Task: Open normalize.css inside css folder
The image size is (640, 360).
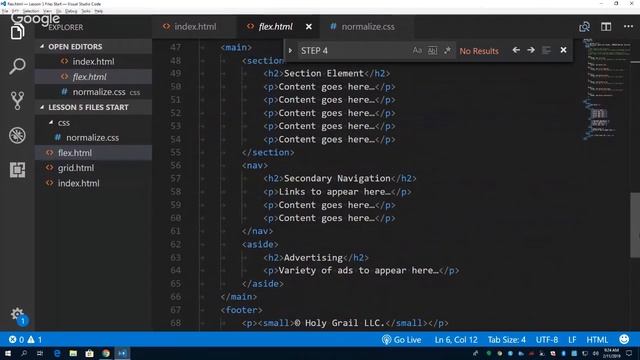Action: [93, 138]
